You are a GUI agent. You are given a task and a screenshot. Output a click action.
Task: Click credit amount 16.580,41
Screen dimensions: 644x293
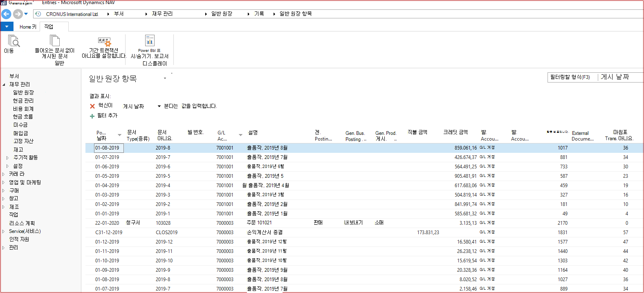tap(467, 242)
